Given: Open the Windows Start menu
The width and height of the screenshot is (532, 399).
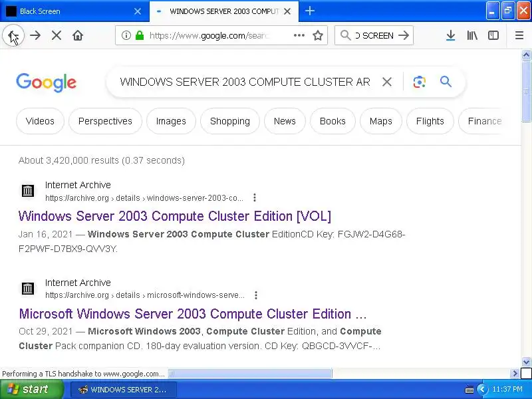Looking at the screenshot, I should pos(32,389).
